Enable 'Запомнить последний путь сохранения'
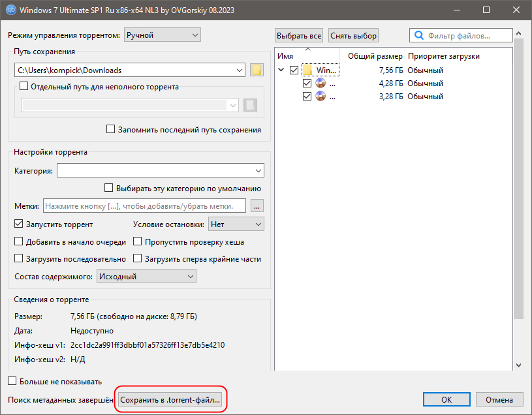 tap(110, 129)
